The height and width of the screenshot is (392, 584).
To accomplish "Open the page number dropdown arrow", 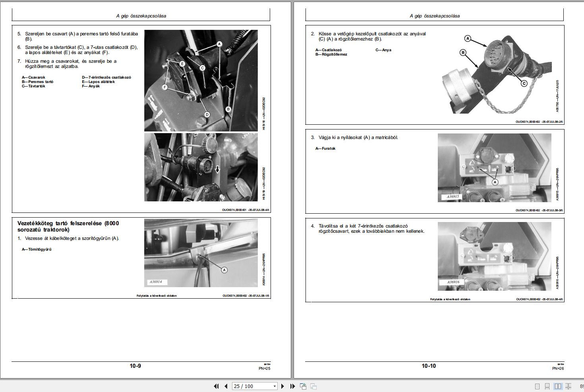I will (275, 386).
